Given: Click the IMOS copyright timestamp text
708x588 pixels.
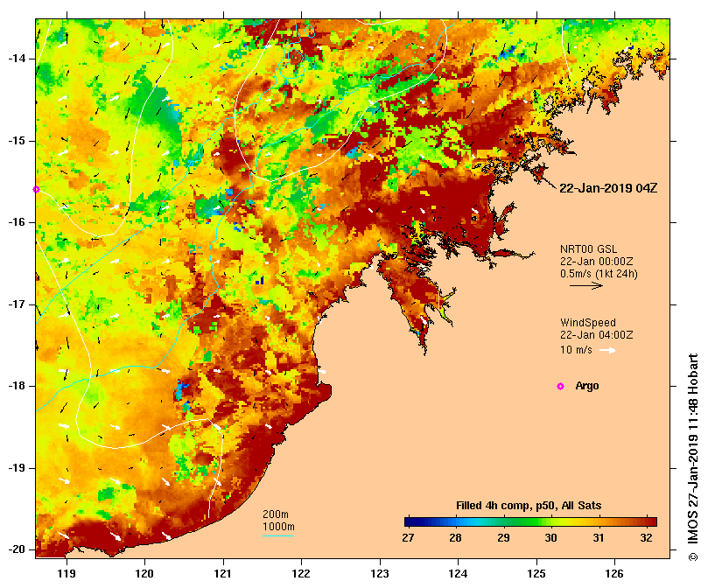Looking at the screenshot, I should [x=693, y=458].
